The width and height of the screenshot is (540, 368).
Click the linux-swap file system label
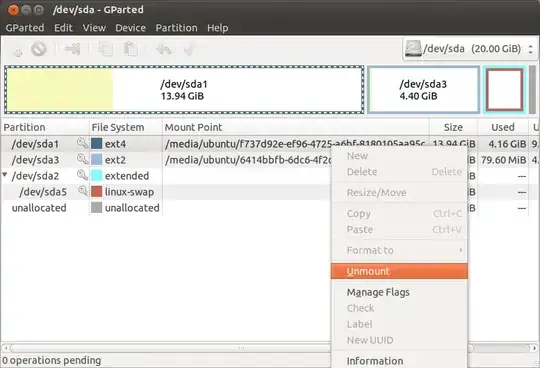pos(129,192)
